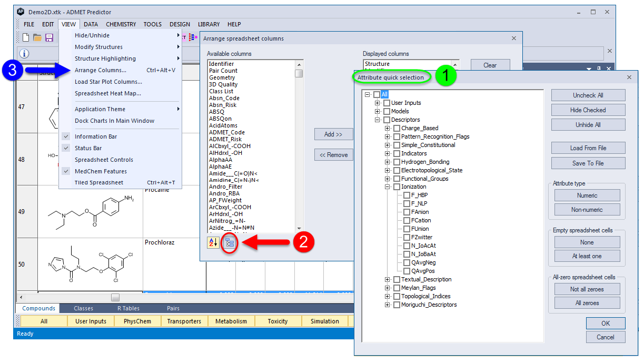
Task: Tick the QAvgPos checkbox
Action: [x=407, y=271]
